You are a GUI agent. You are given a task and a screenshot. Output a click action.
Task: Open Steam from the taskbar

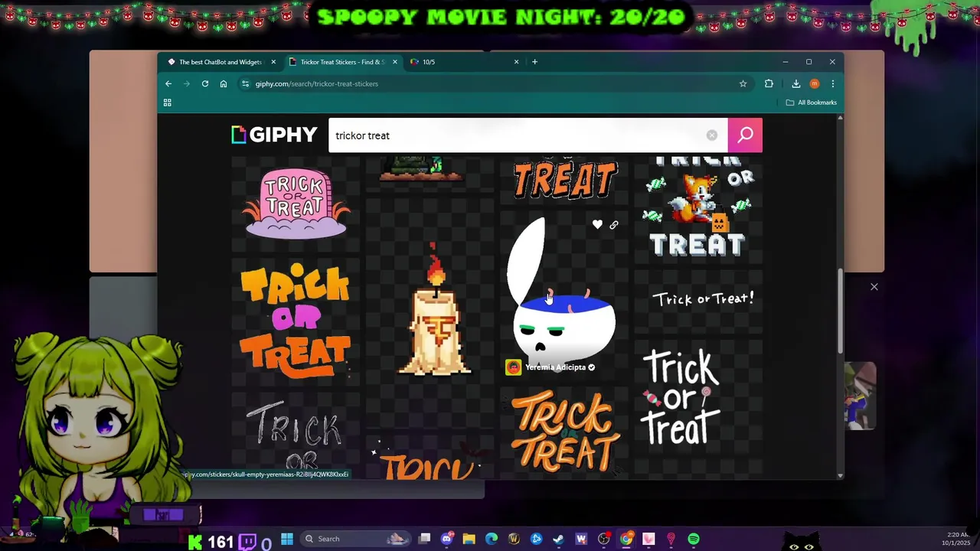pyautogui.click(x=559, y=539)
